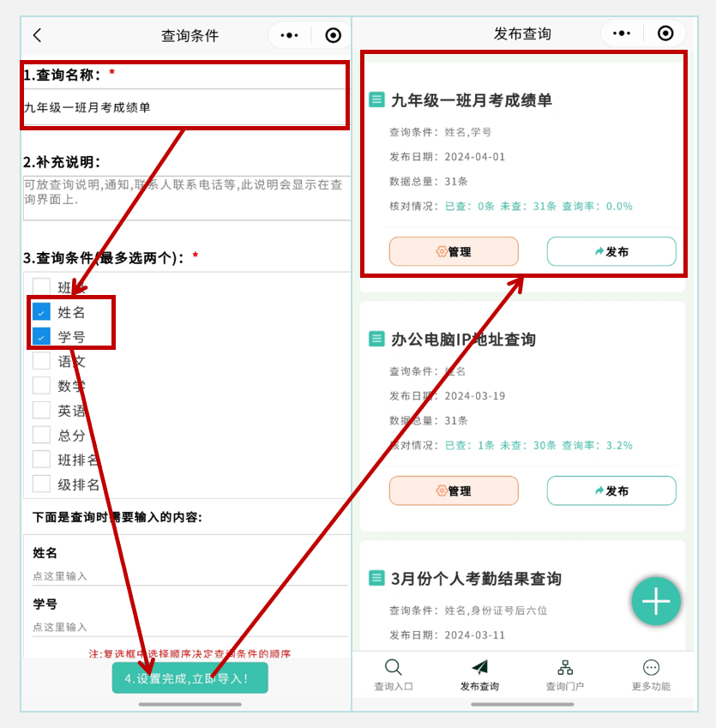716x728 pixels.
Task: Click the 学号 query input field
Action: point(190,628)
